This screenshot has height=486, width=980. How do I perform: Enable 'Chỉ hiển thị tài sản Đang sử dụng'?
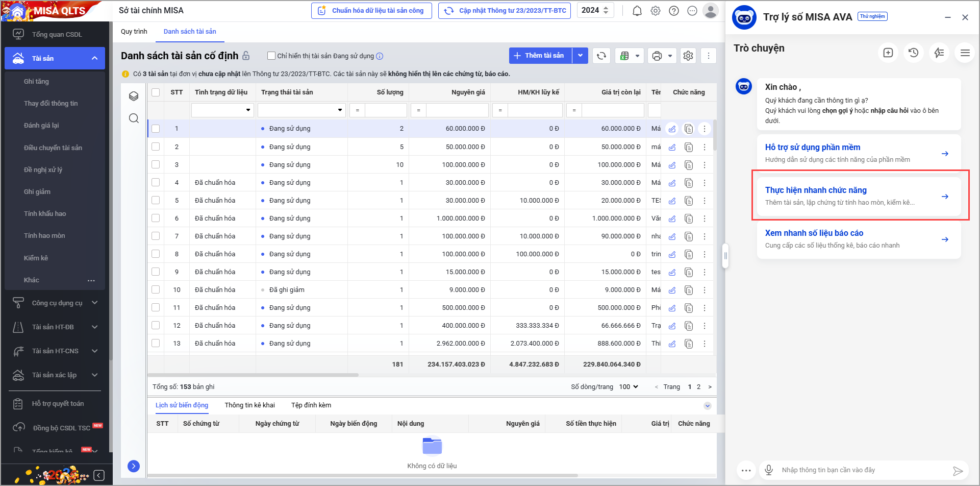(271, 56)
